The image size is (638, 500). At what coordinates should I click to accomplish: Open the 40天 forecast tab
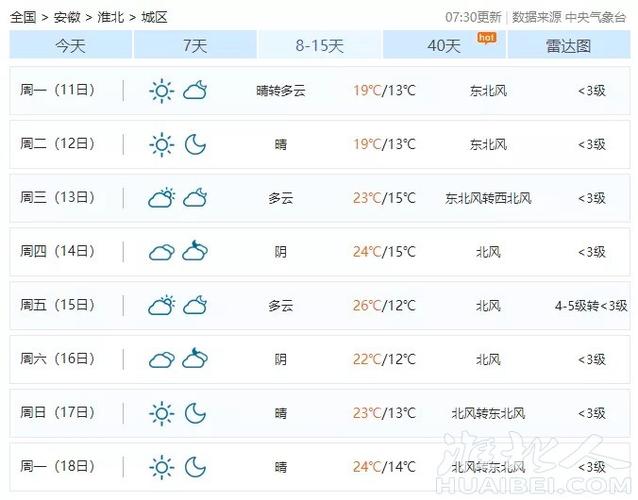(x=444, y=45)
